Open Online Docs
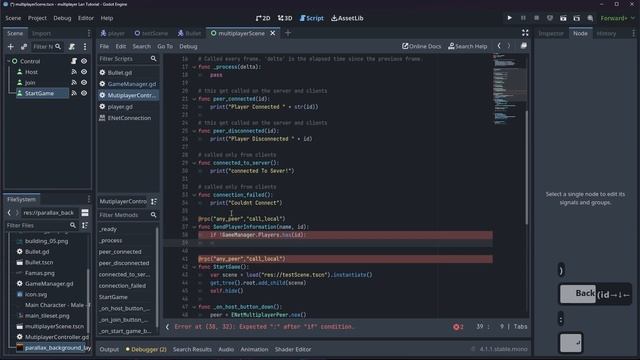Image resolution: width=640 pixels, height=360 pixels. [x=422, y=47]
